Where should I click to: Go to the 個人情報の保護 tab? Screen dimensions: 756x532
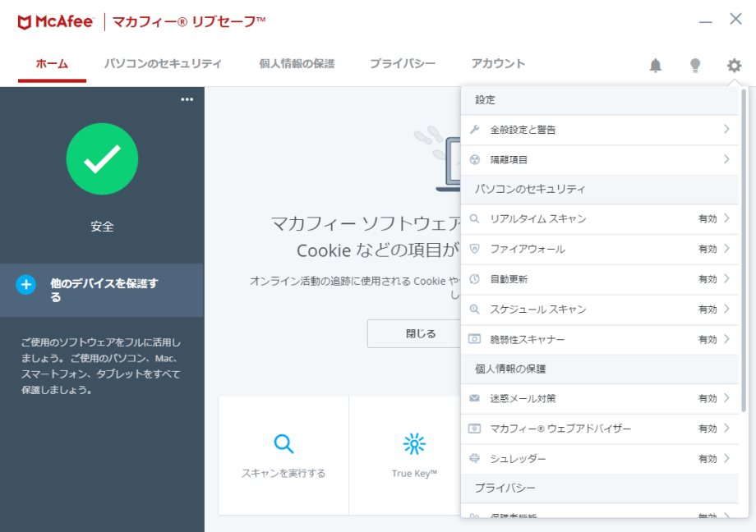[x=297, y=64]
